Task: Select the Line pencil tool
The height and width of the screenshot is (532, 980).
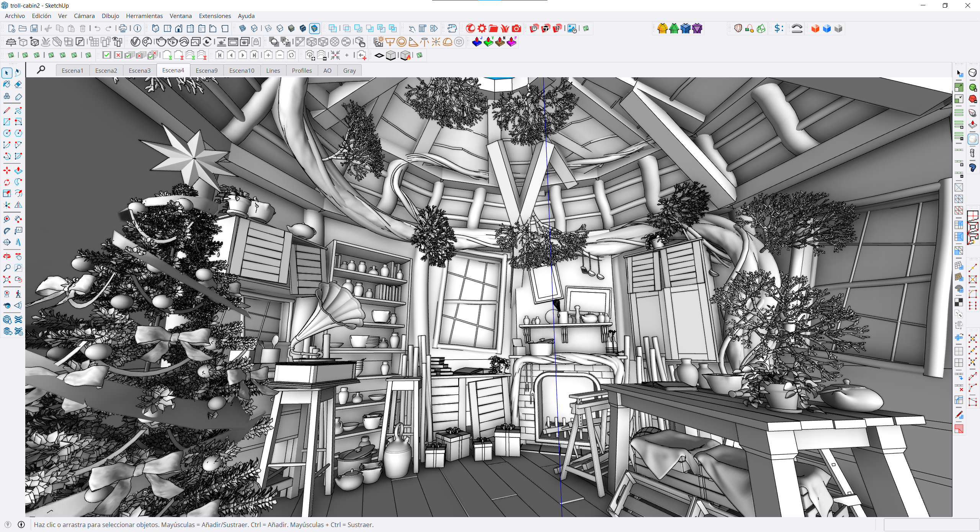Action: click(x=7, y=110)
